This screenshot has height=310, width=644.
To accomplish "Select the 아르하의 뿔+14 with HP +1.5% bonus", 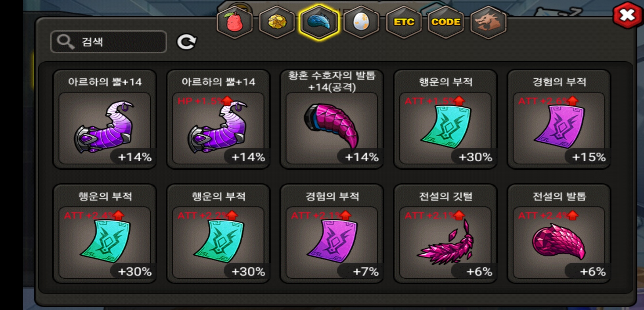I will [218, 119].
